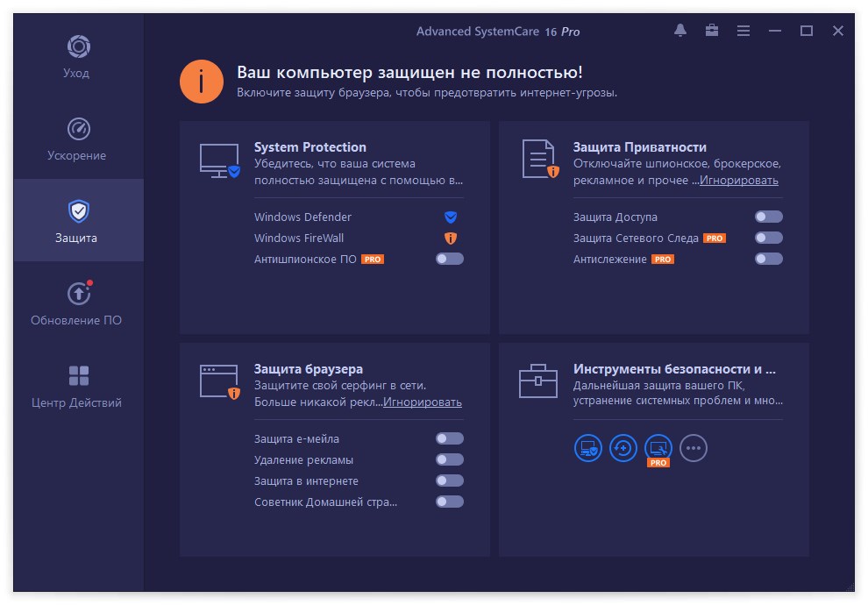Switch to the Центр Действий tab label

[76, 403]
